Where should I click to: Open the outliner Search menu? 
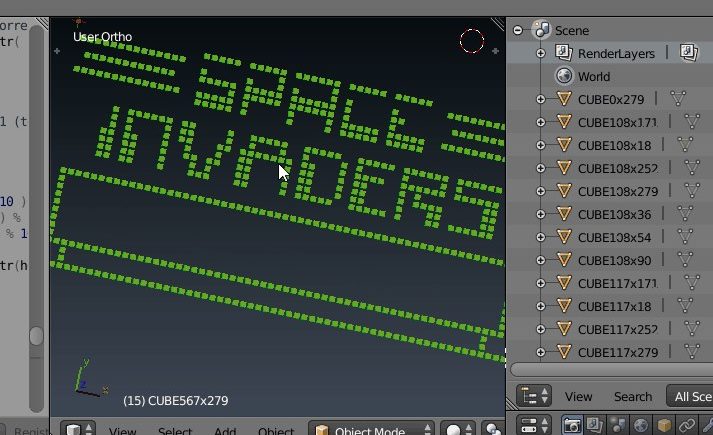click(633, 397)
